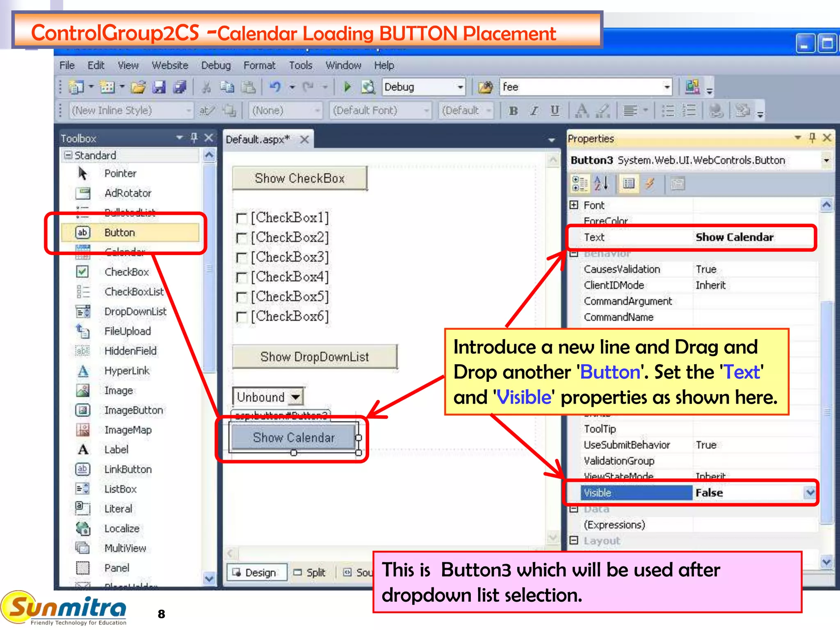Viewport: 840px width, 630px height.
Task: Click the Undo arrow icon
Action: (275, 87)
